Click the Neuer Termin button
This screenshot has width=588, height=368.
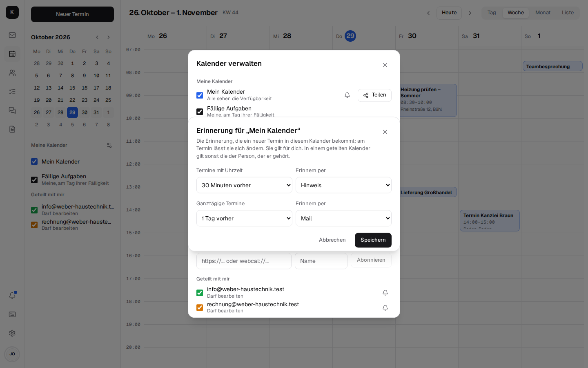[x=72, y=14]
